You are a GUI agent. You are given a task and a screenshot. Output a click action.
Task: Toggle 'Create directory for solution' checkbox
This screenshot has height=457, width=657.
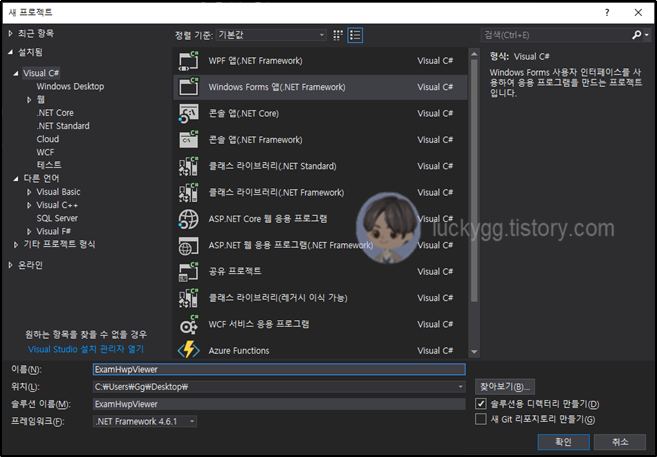(x=481, y=404)
